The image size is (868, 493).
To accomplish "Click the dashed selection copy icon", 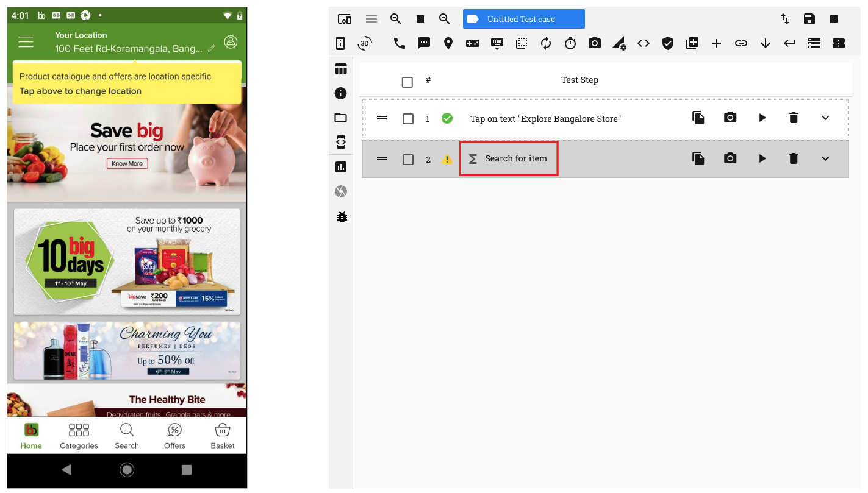I will point(522,43).
